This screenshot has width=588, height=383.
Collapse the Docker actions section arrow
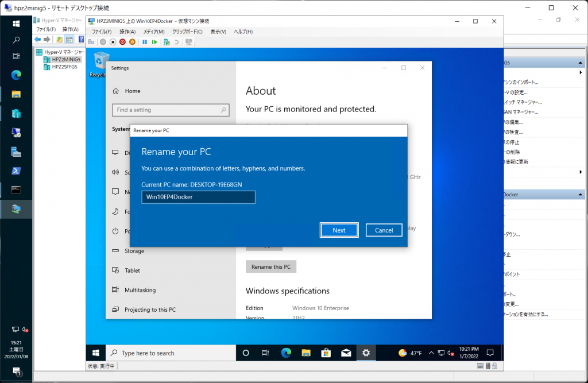[x=581, y=195]
